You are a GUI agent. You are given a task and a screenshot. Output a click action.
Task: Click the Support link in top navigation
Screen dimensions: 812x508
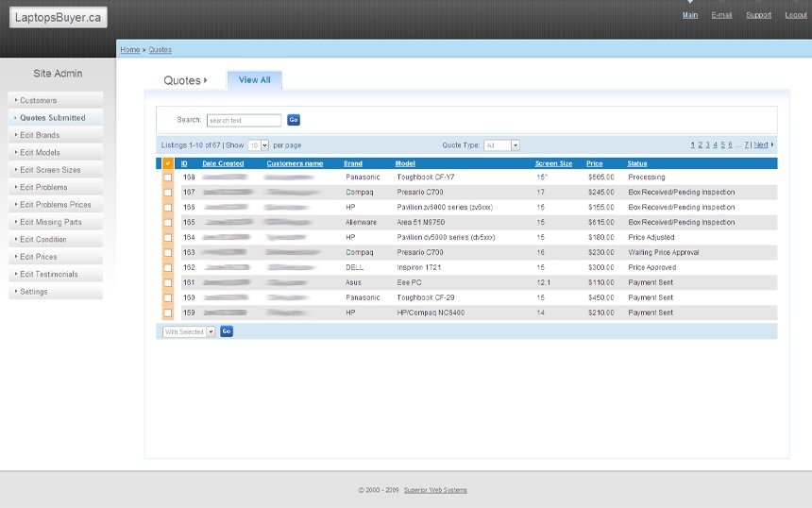(x=759, y=15)
